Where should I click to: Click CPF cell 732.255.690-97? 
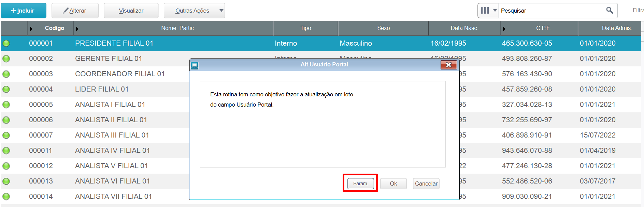527,120
